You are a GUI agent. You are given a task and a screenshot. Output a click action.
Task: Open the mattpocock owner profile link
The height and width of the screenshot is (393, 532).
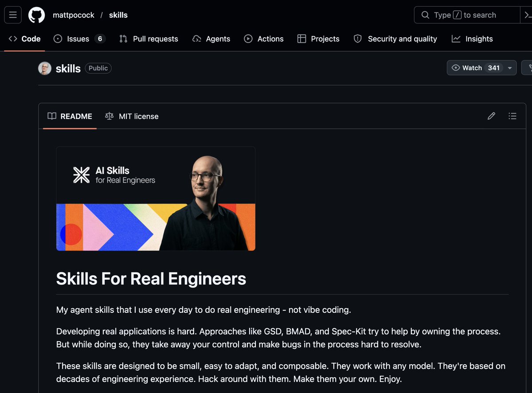point(74,15)
